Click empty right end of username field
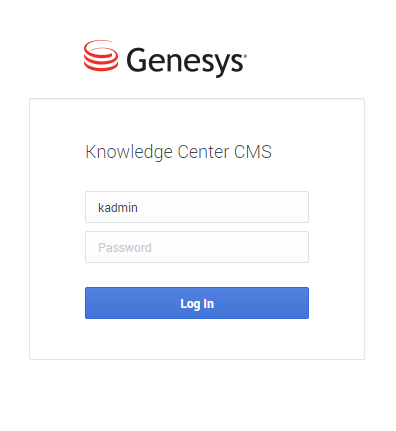The image size is (396, 431). point(283,207)
